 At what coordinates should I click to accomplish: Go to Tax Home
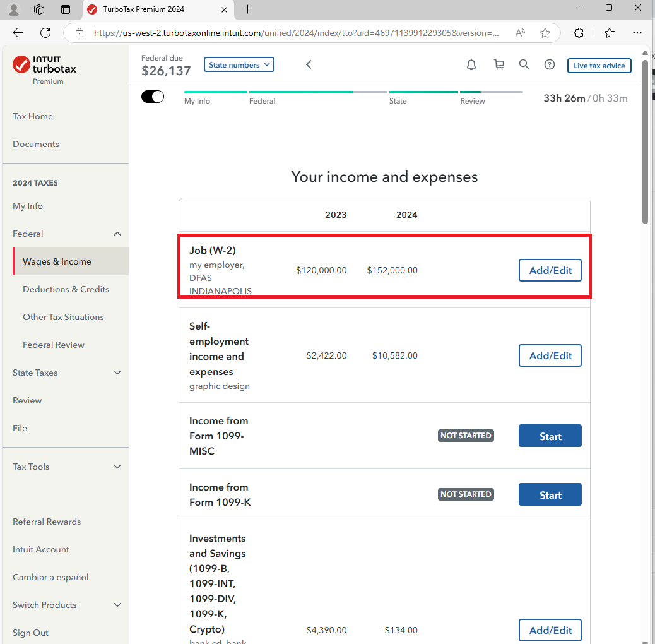[33, 116]
